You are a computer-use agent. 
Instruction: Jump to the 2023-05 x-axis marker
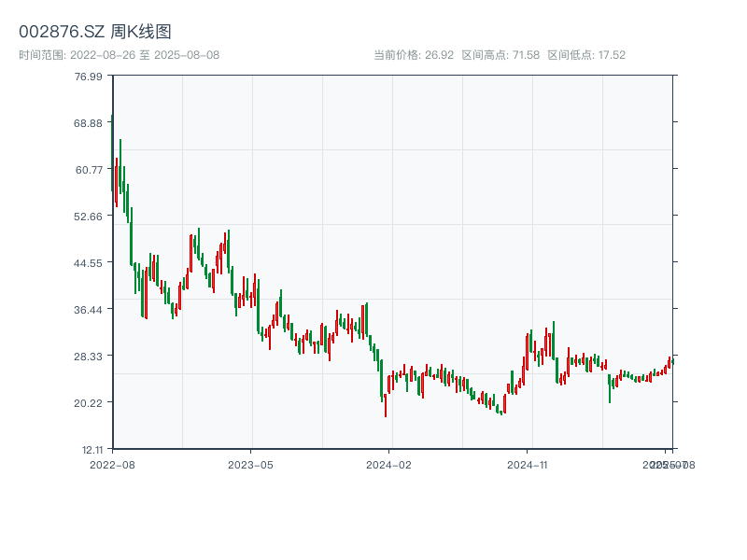coord(250,464)
